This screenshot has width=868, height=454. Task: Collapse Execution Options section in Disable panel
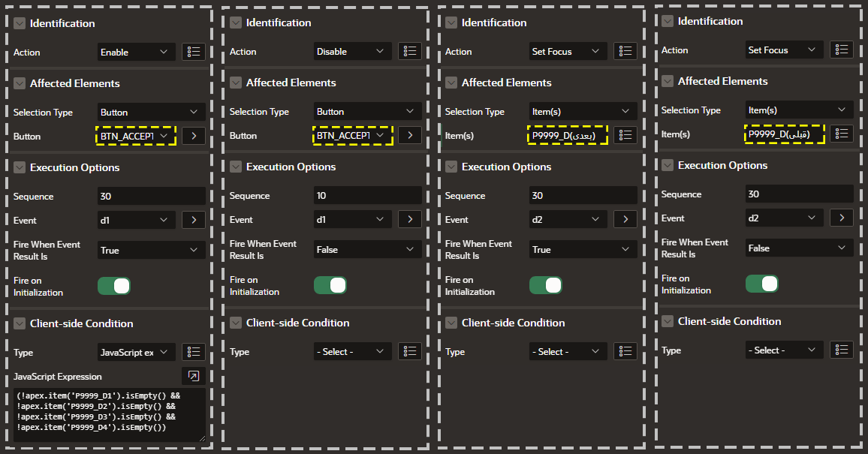pyautogui.click(x=236, y=167)
